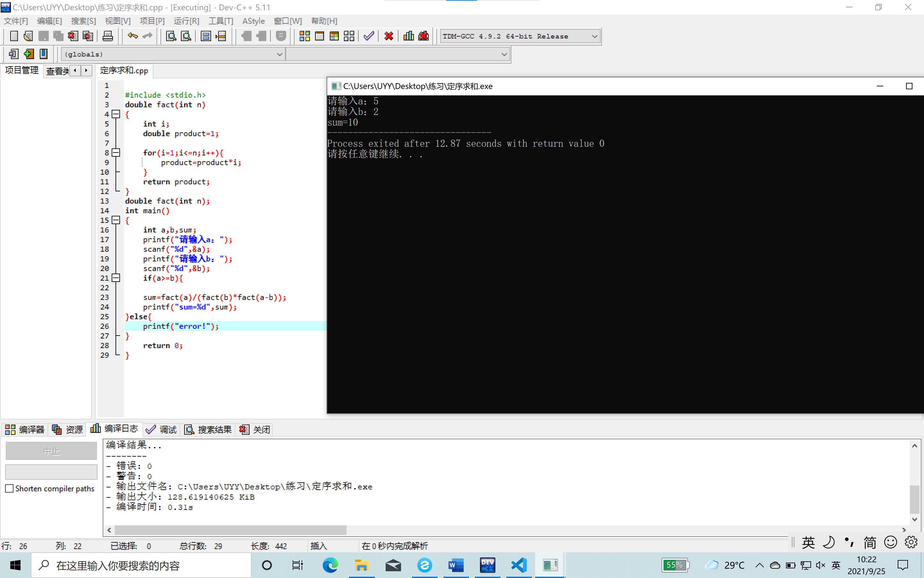Delete profiling information chart icon
Viewport: 924px width, 578px height.
[424, 36]
